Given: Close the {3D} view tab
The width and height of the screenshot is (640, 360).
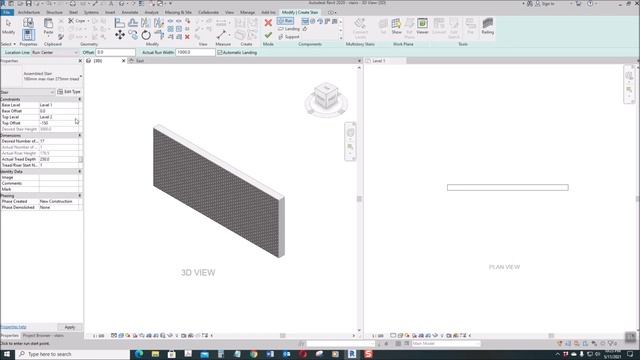Looking at the screenshot, I should click(124, 61).
